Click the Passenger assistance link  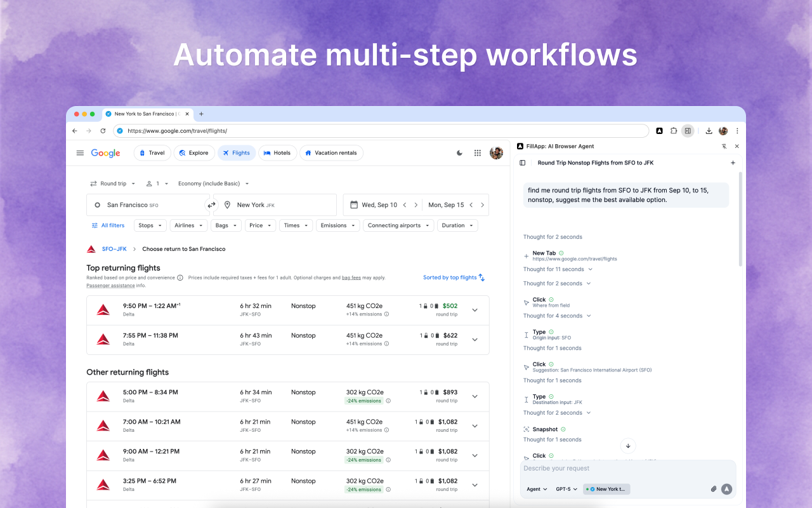[x=110, y=286]
